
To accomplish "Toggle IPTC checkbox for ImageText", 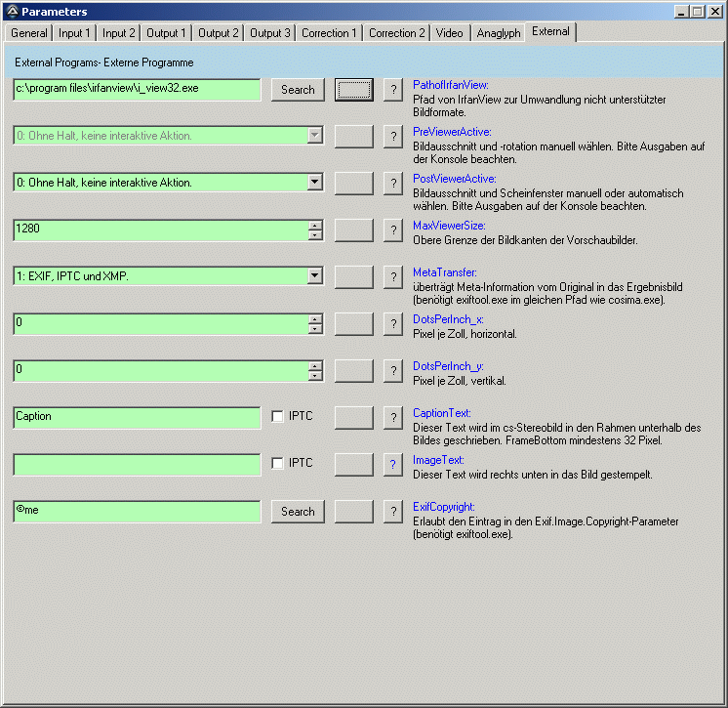I will click(277, 463).
